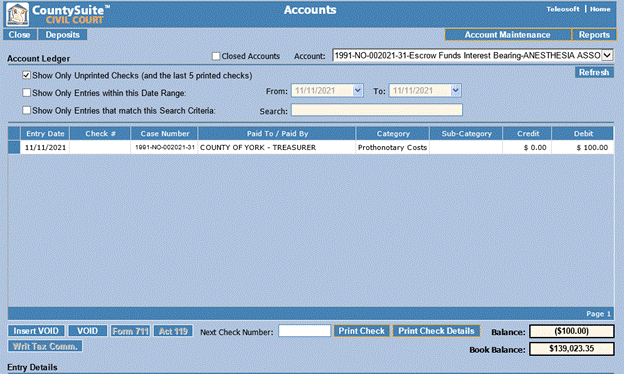Expand the From date dropdown
624x374 pixels.
pos(357,91)
